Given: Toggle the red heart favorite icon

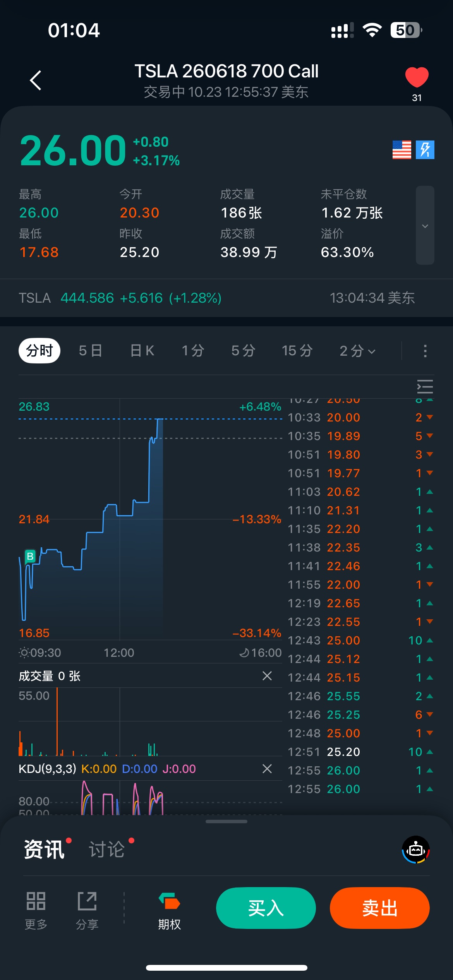Looking at the screenshot, I should pyautogui.click(x=417, y=77).
